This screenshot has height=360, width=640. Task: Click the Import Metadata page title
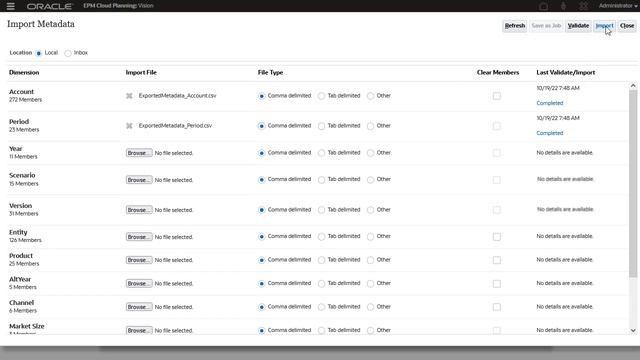pyautogui.click(x=41, y=24)
